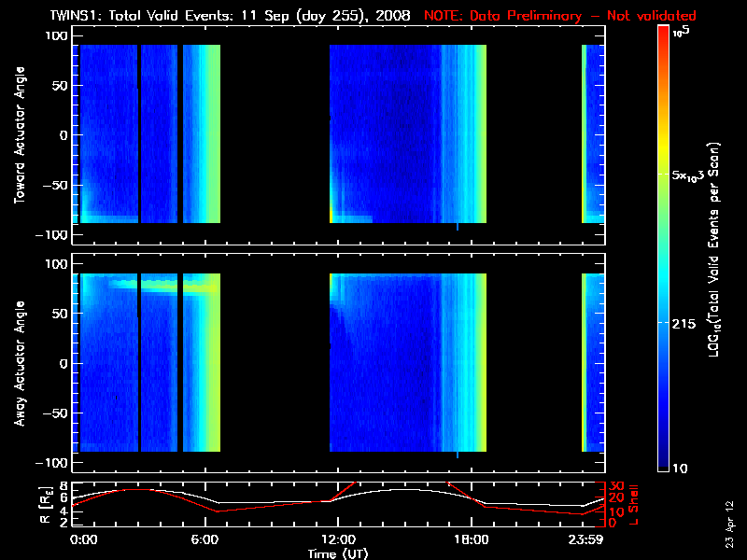The image size is (747, 560).
Task: Click the "10" label at color bar bottom
Action: click(x=680, y=469)
